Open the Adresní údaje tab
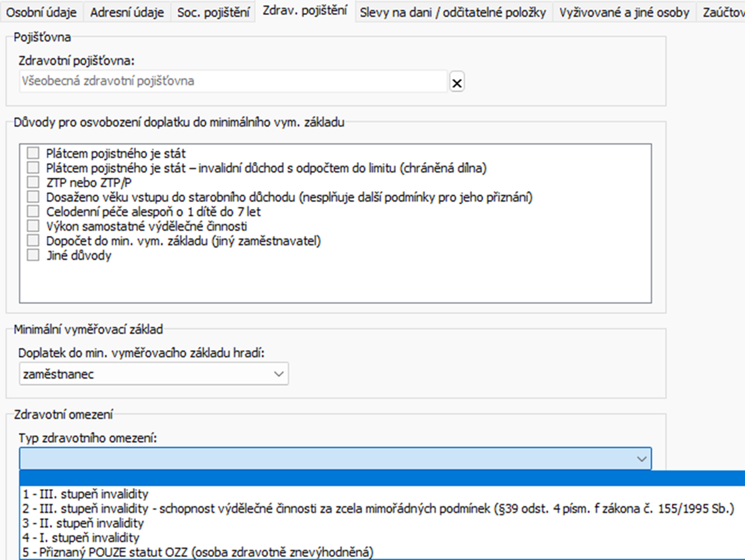This screenshot has width=745, height=560. [x=127, y=12]
